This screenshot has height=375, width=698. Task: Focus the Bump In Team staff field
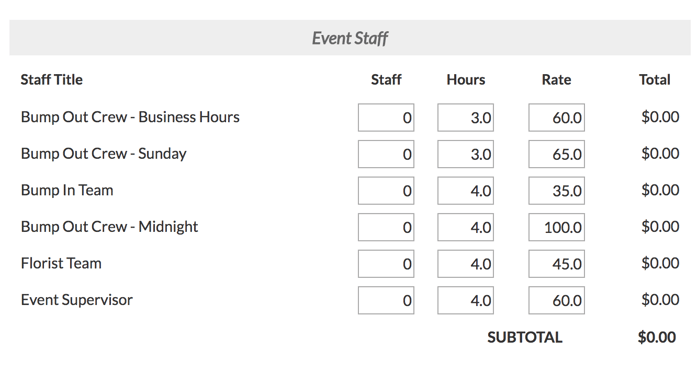coord(386,191)
